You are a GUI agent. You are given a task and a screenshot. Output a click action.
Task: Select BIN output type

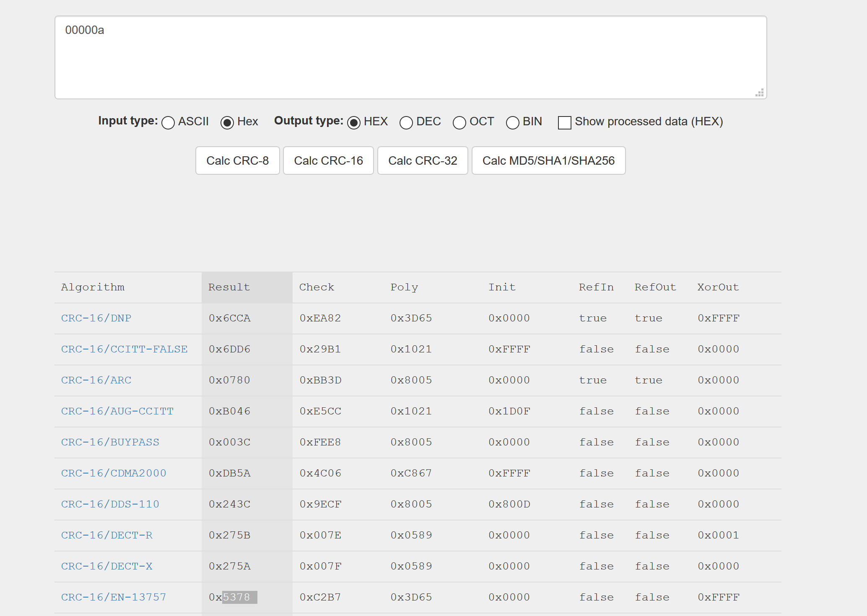point(513,122)
